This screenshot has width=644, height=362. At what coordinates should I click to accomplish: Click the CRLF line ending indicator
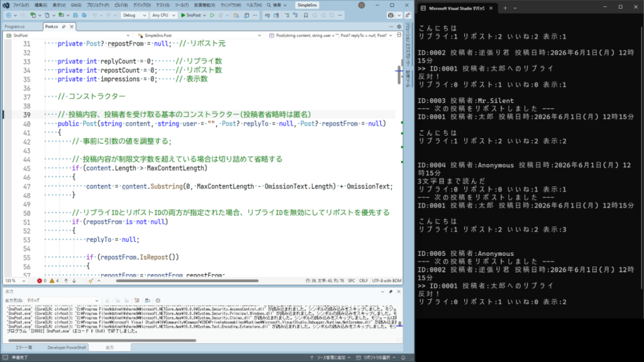(x=364, y=281)
